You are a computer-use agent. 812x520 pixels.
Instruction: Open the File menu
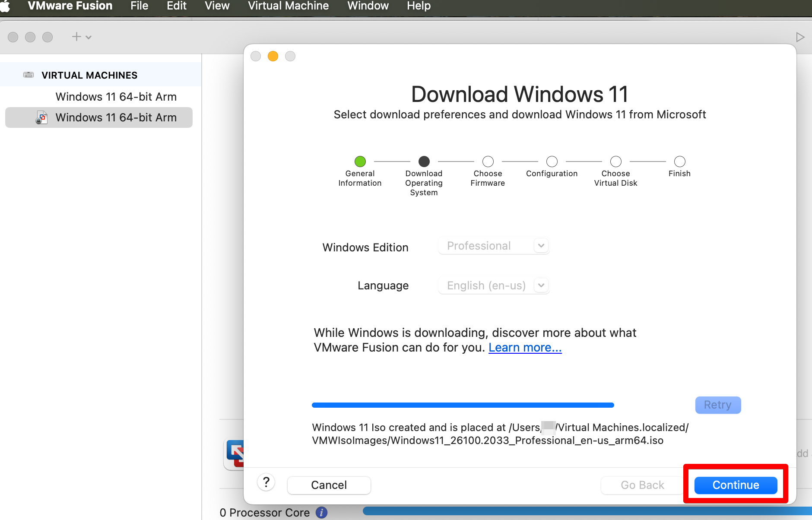click(x=139, y=6)
